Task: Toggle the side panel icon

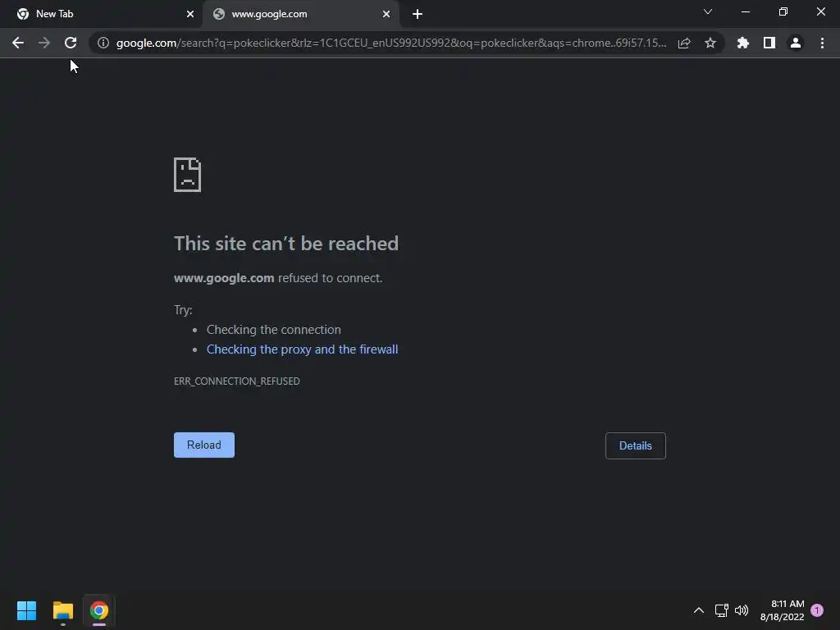Action: (769, 43)
